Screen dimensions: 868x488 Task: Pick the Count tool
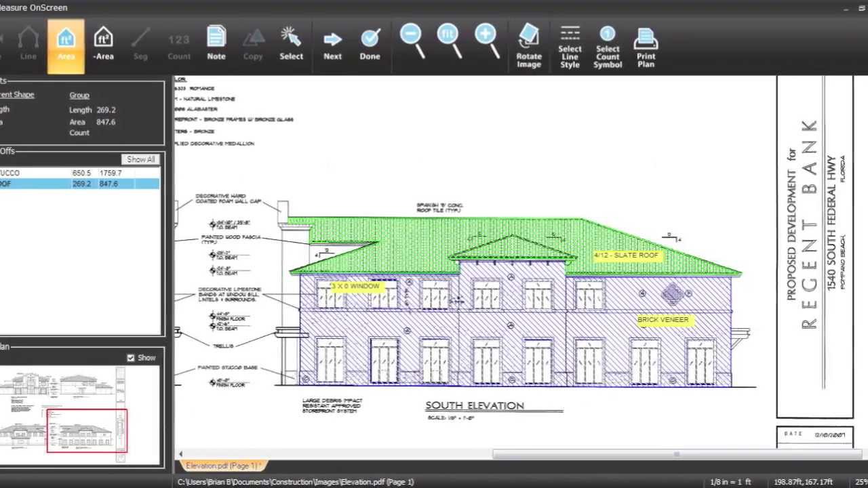179,45
